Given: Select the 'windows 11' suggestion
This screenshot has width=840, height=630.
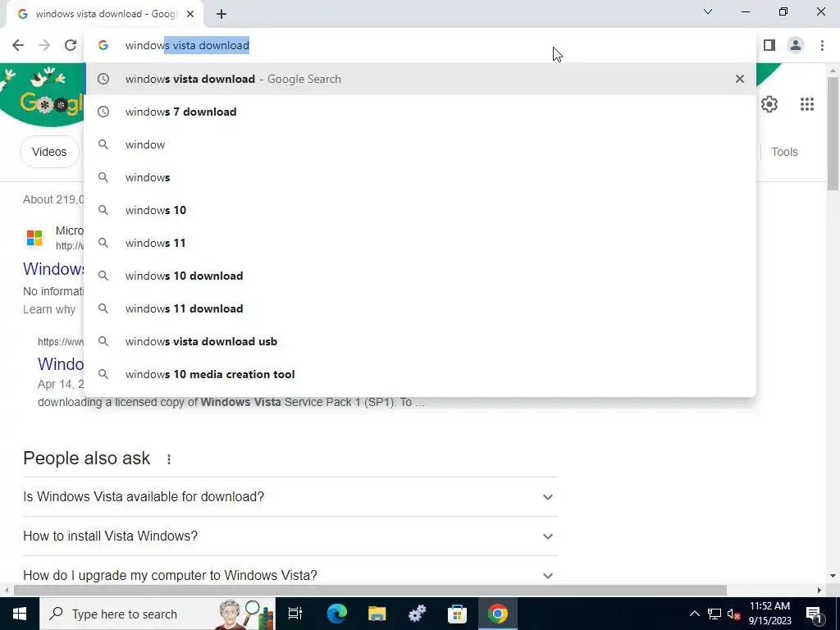Looking at the screenshot, I should (420, 243).
